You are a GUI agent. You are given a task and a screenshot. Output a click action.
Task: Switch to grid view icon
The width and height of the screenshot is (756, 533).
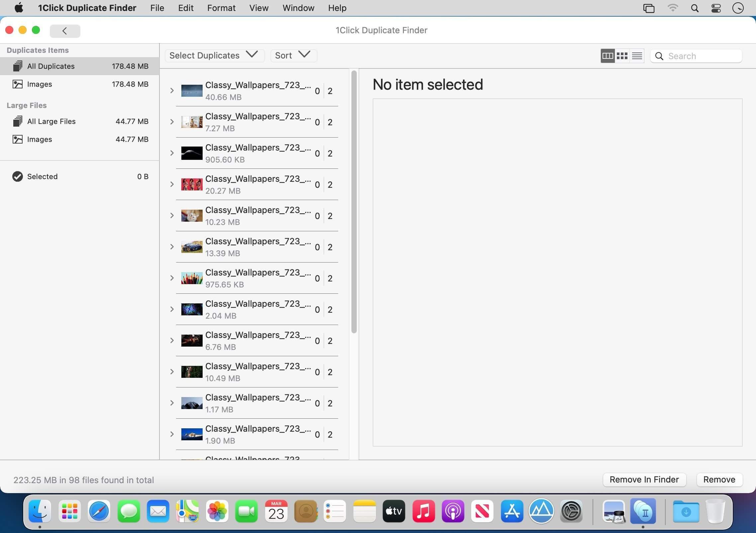tap(622, 56)
